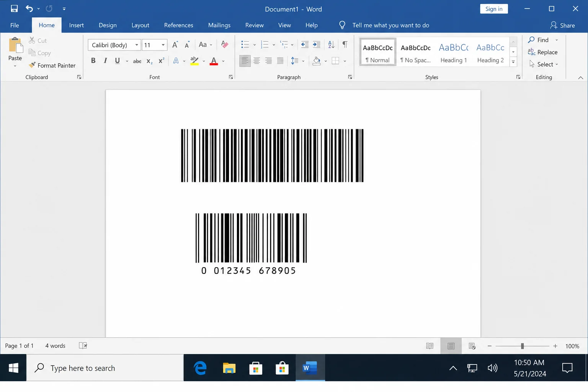Image resolution: width=588 pixels, height=392 pixels.
Task: Open the notifications action center
Action: [x=567, y=368]
